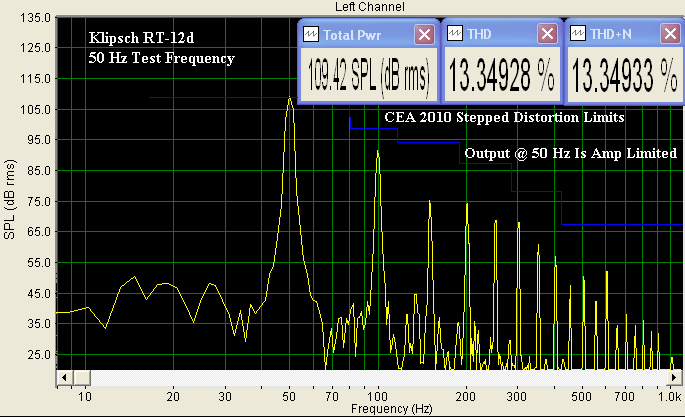Viewport: 685px width, 418px height.
Task: Click the CEA 2010 Stepped Distortion Limits label
Action: [505, 117]
